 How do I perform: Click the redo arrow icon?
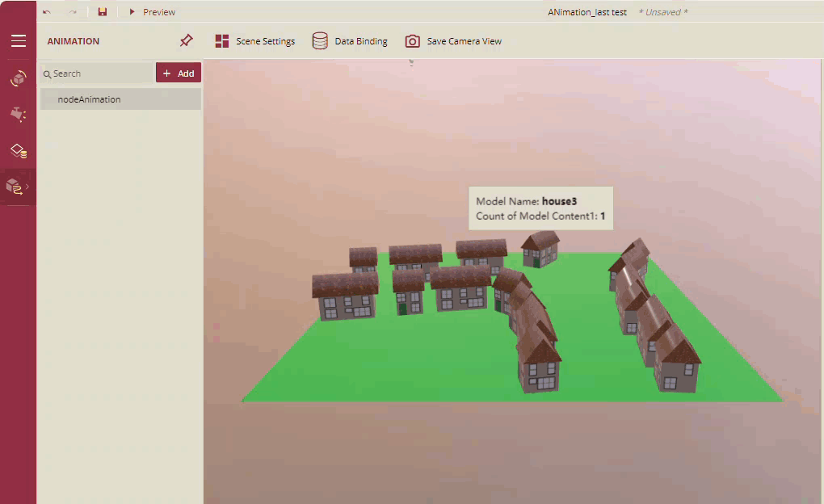(73, 12)
